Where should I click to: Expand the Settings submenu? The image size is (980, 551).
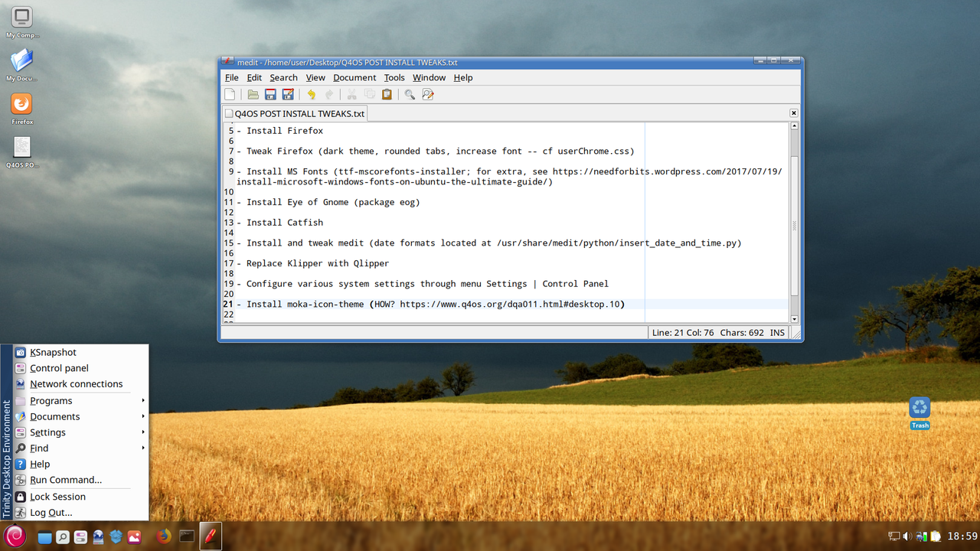tap(81, 432)
